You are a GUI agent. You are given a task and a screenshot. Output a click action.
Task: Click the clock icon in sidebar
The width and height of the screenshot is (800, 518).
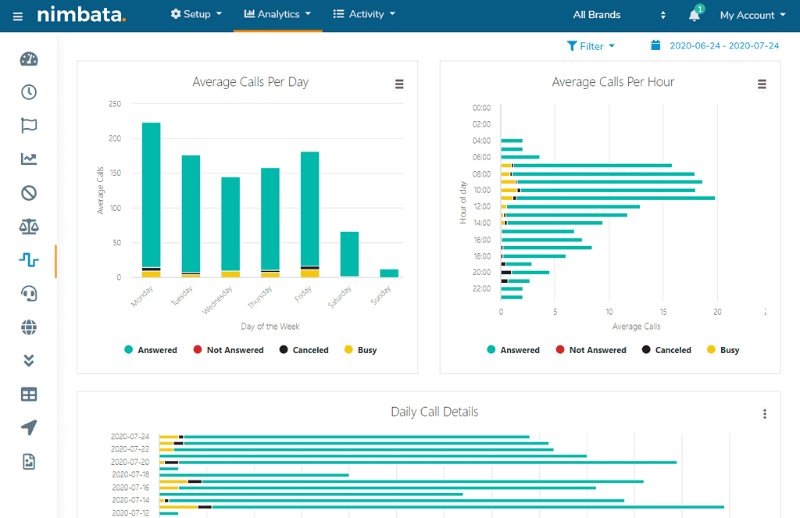pos(29,92)
